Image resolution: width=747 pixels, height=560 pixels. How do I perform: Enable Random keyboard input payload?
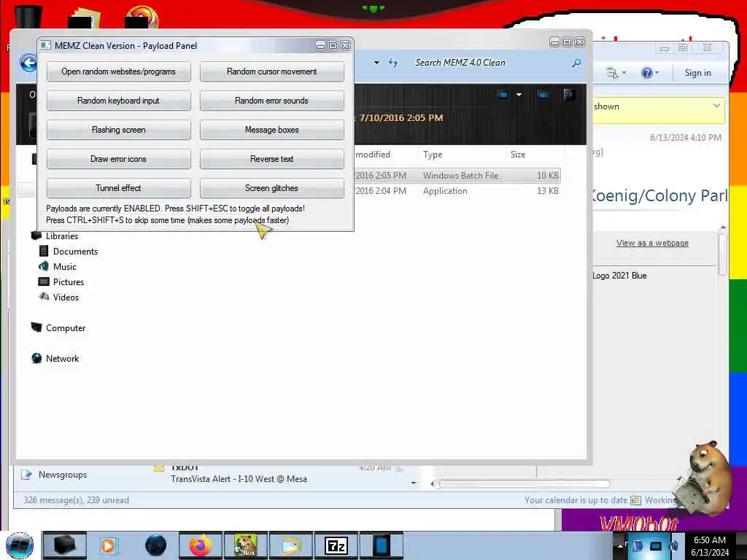pyautogui.click(x=119, y=101)
